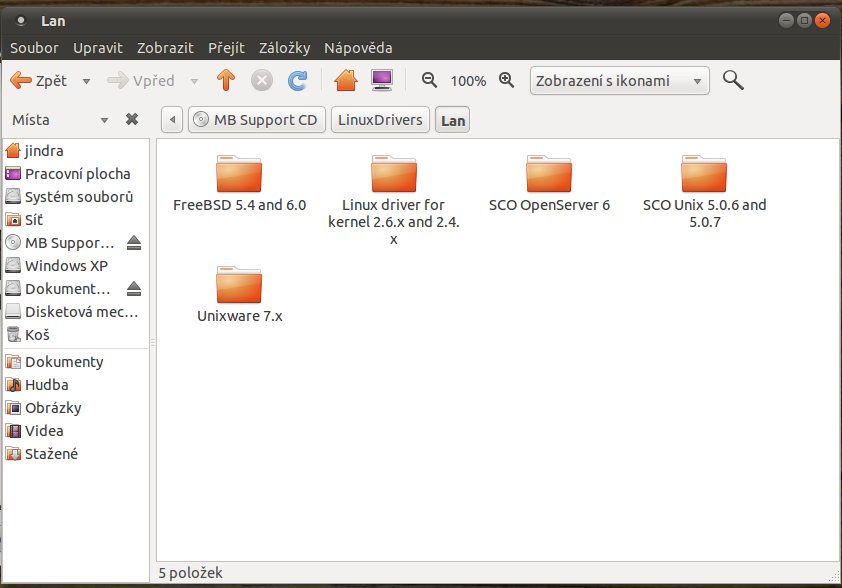
Task: Click the path bar left scroll arrow
Action: (x=172, y=120)
